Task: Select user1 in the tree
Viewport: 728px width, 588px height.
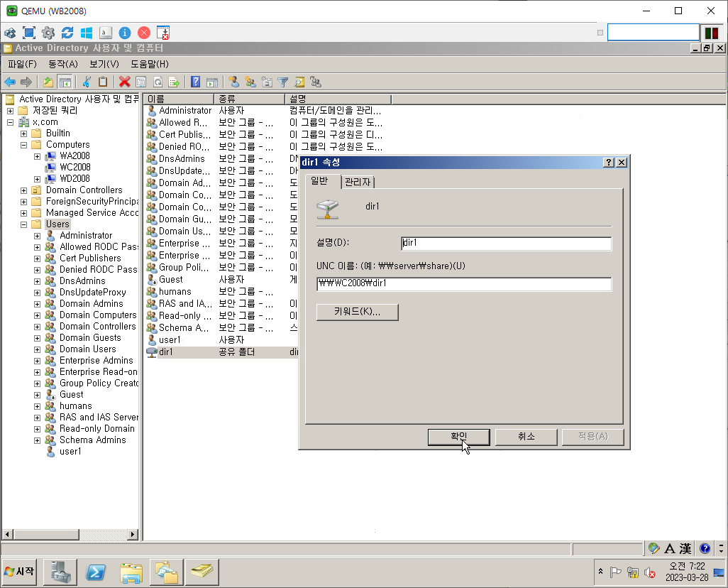Action: coord(70,452)
